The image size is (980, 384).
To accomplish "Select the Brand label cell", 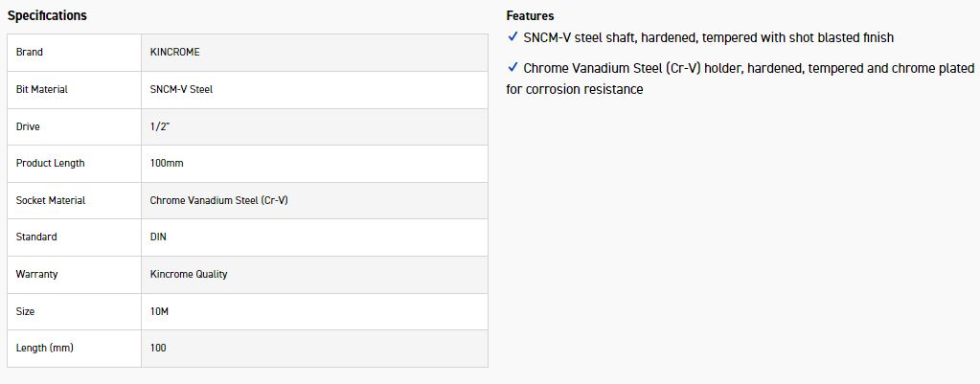I will pos(30,52).
